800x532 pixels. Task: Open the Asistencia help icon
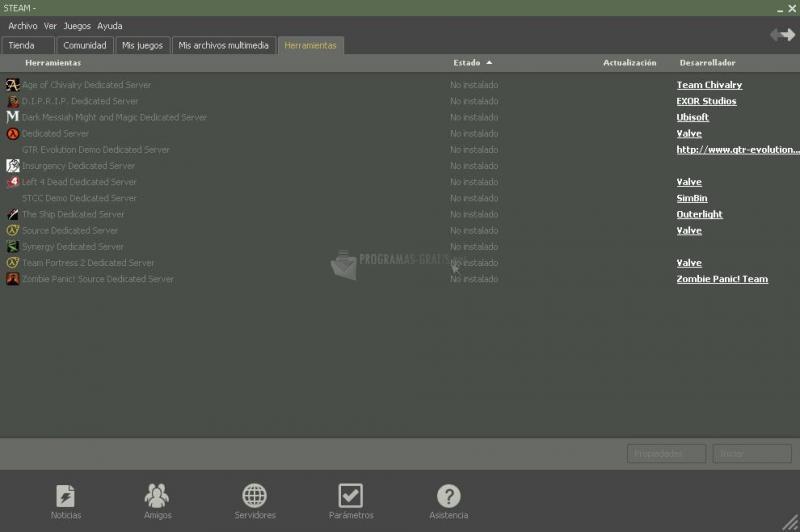click(448, 495)
